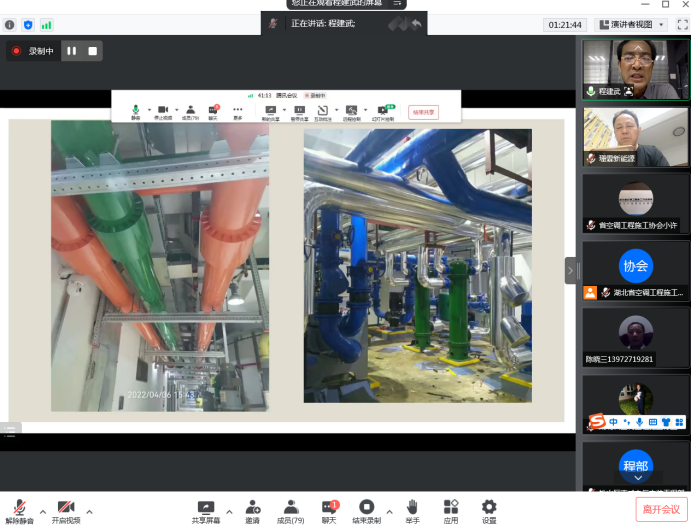This screenshot has width=692, height=528.
Task: Click 互动批注 annotation in the shared toolbar
Action: tap(323, 112)
